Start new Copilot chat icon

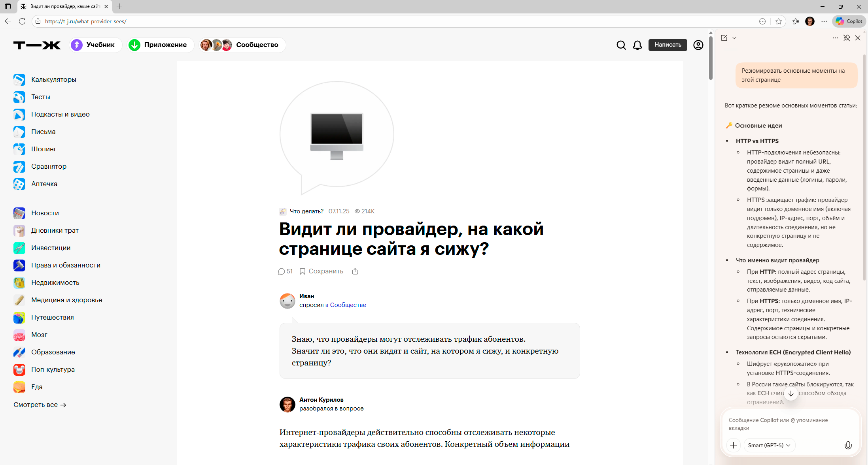724,38
